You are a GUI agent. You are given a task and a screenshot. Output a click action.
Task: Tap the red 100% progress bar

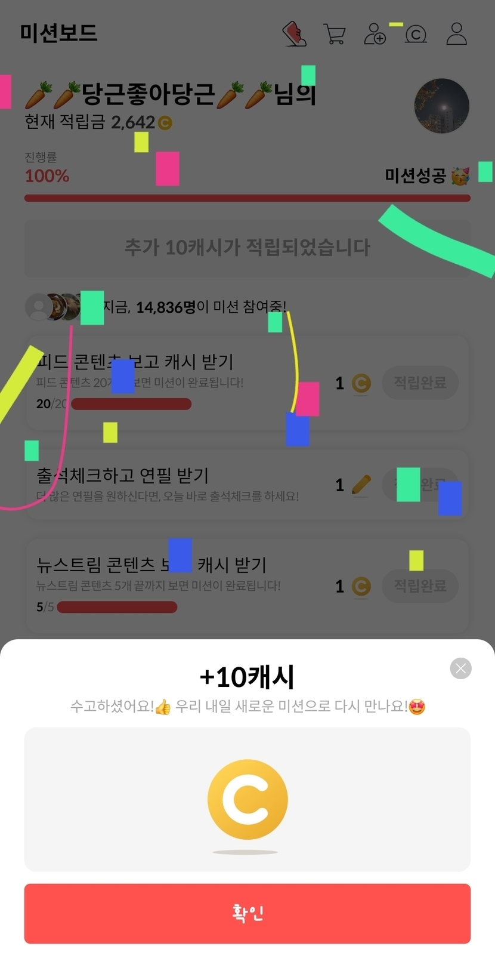[x=247, y=198]
